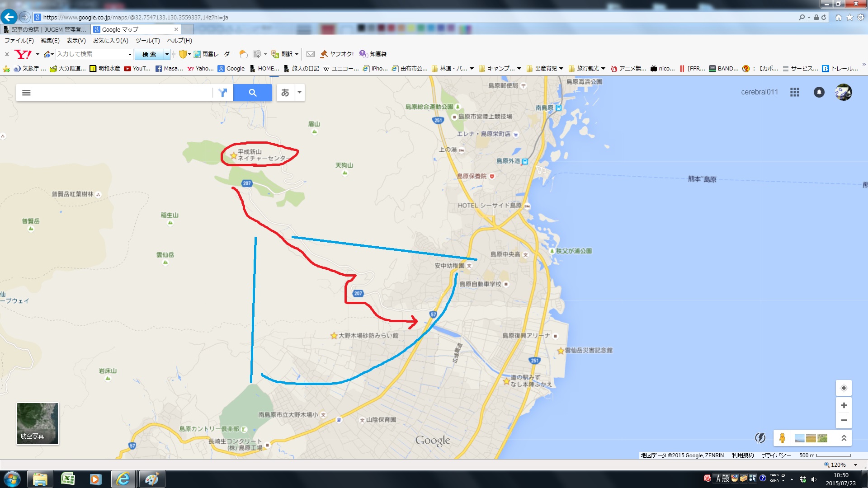Click the 大野木場砂防みらい館 star marker

point(334,336)
